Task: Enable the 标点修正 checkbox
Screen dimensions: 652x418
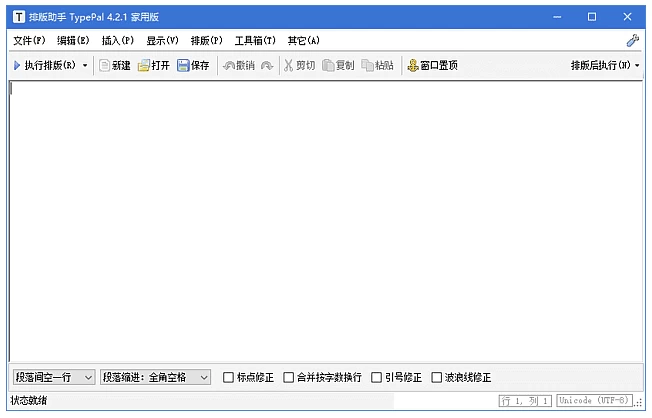Action: pos(229,378)
